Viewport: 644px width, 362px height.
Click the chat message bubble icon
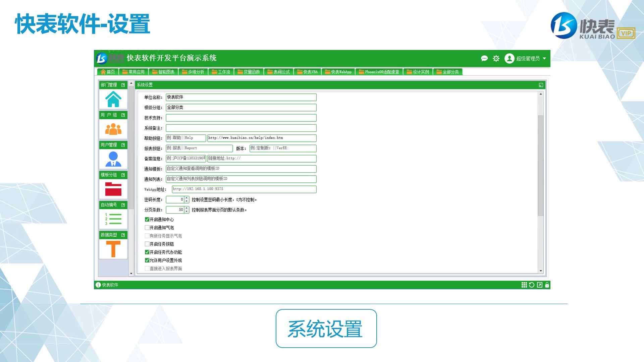coord(484,59)
